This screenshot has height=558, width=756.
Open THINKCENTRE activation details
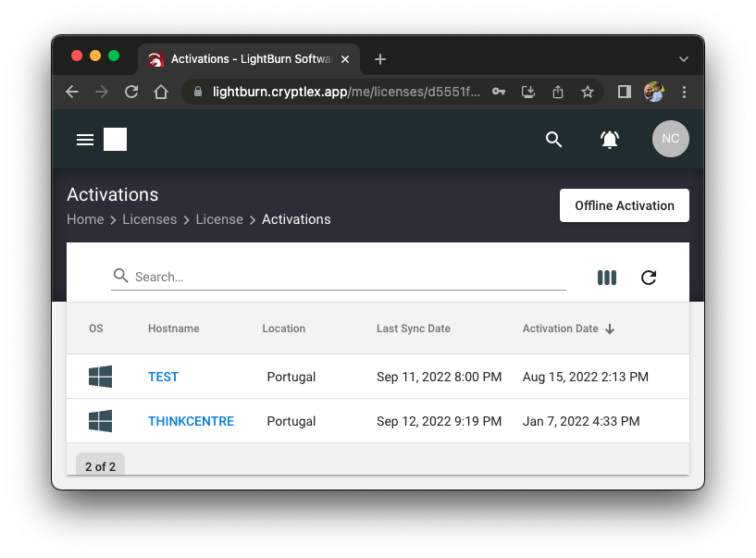(191, 420)
